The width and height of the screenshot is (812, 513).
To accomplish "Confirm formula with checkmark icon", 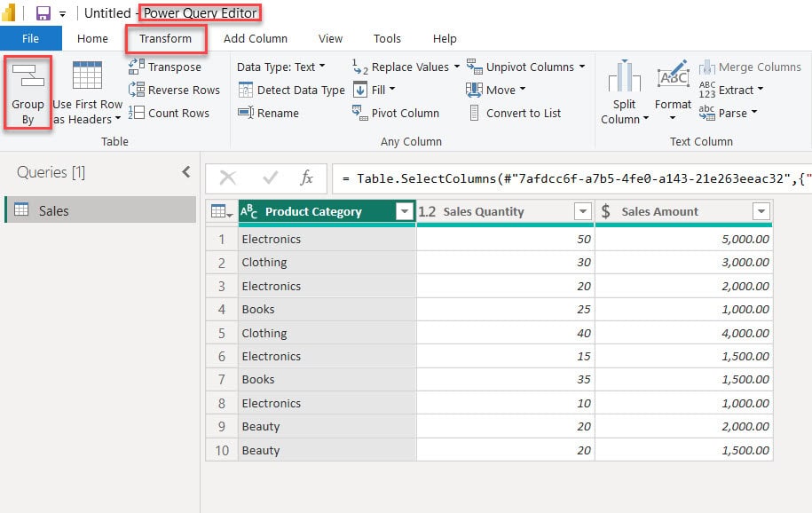I will click(x=270, y=178).
